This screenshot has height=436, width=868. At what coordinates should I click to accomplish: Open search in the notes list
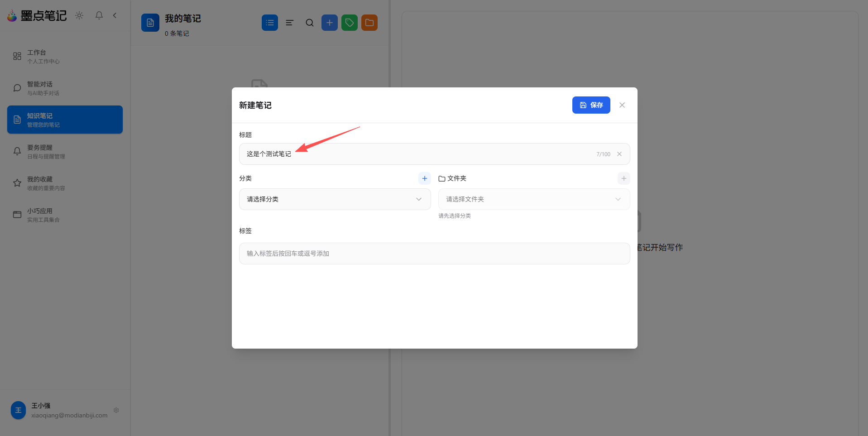309,22
